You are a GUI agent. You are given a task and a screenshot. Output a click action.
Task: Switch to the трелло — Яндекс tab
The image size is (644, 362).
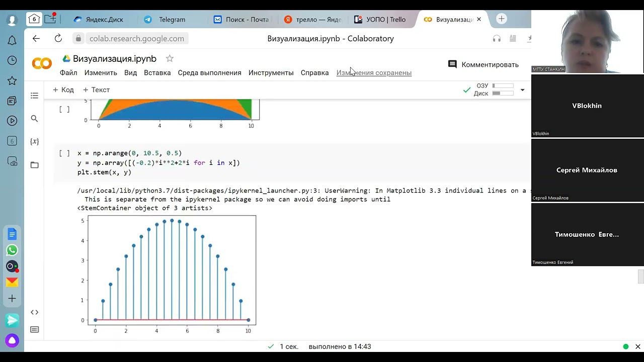(312, 19)
